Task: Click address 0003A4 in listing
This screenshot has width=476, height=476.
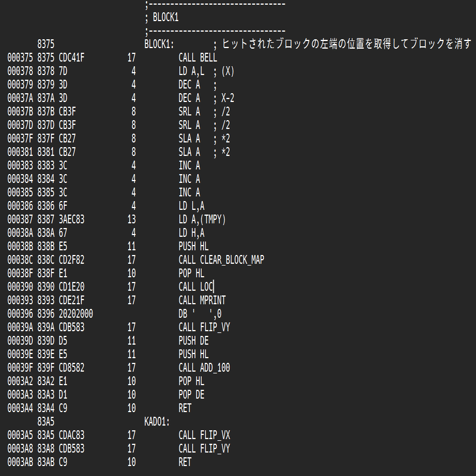Action: click(x=20, y=409)
